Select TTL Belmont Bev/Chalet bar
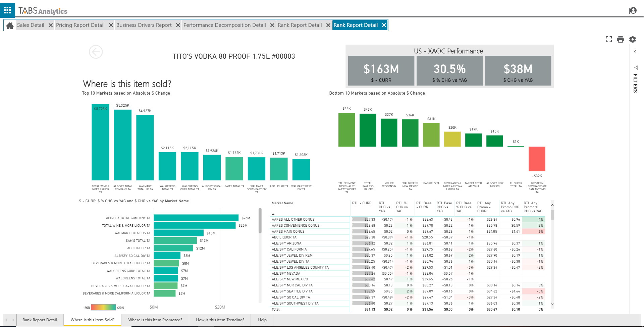 coord(346,130)
